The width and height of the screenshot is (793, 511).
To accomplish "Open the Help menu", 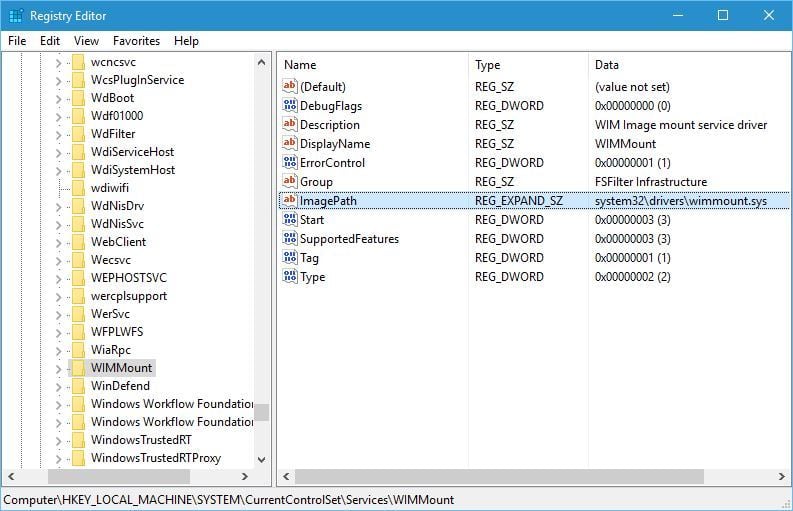I will 186,40.
